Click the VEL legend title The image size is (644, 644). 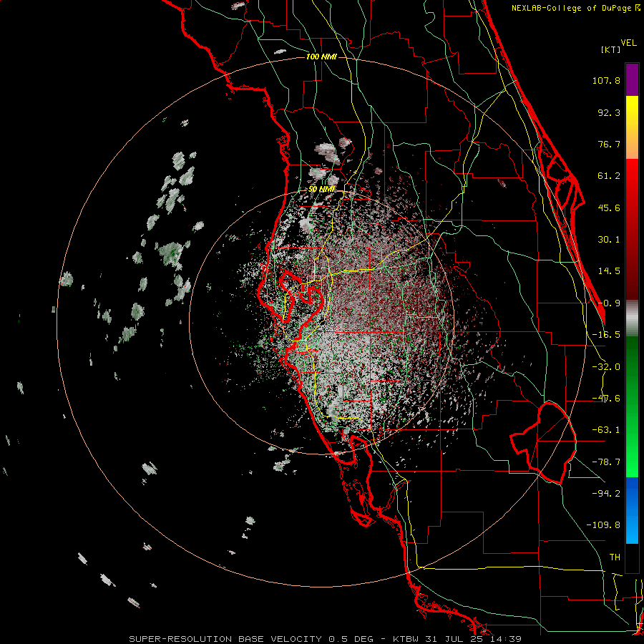(x=628, y=43)
